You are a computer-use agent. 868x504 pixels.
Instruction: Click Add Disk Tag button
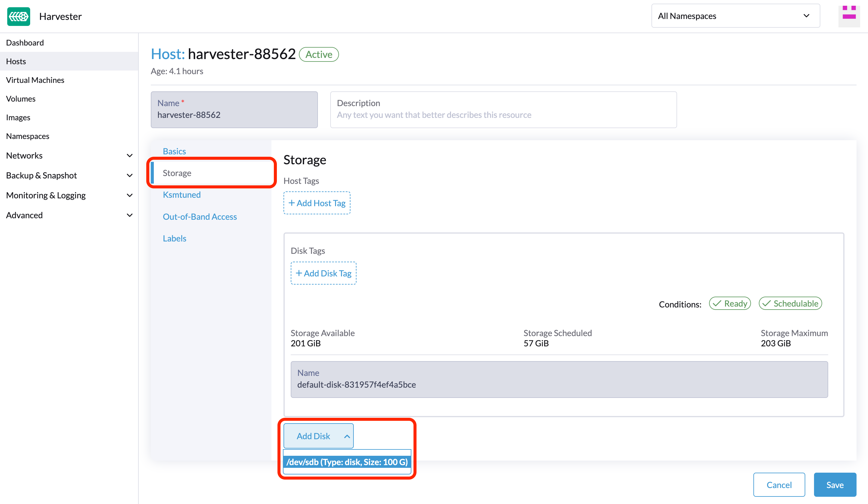pos(323,273)
